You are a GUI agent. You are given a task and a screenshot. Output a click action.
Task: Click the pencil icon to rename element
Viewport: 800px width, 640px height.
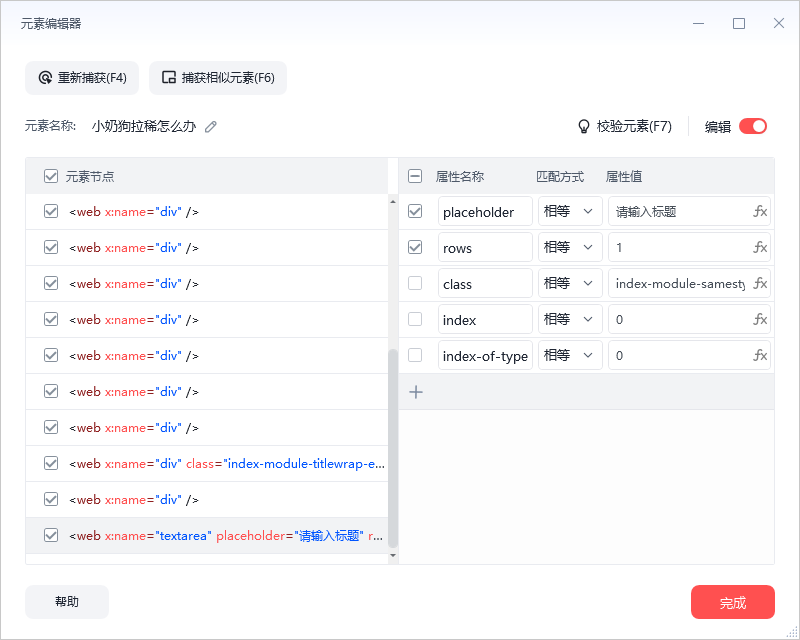click(x=211, y=127)
